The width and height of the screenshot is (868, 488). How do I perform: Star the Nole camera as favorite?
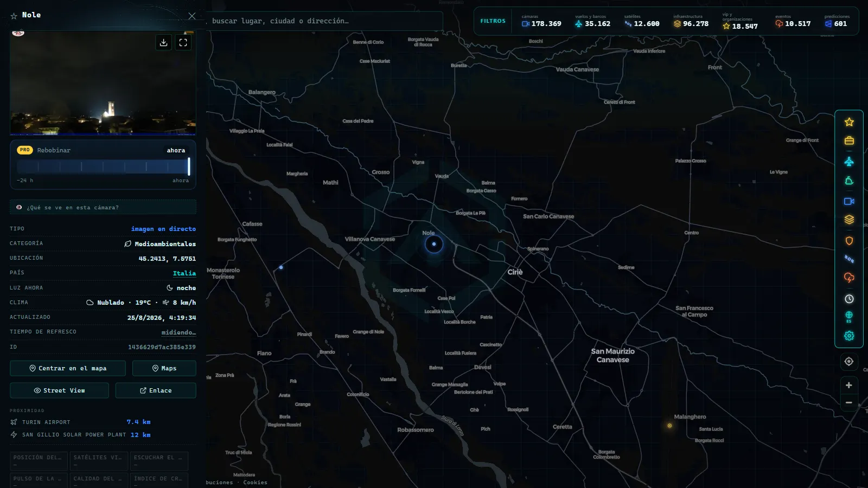(14, 16)
